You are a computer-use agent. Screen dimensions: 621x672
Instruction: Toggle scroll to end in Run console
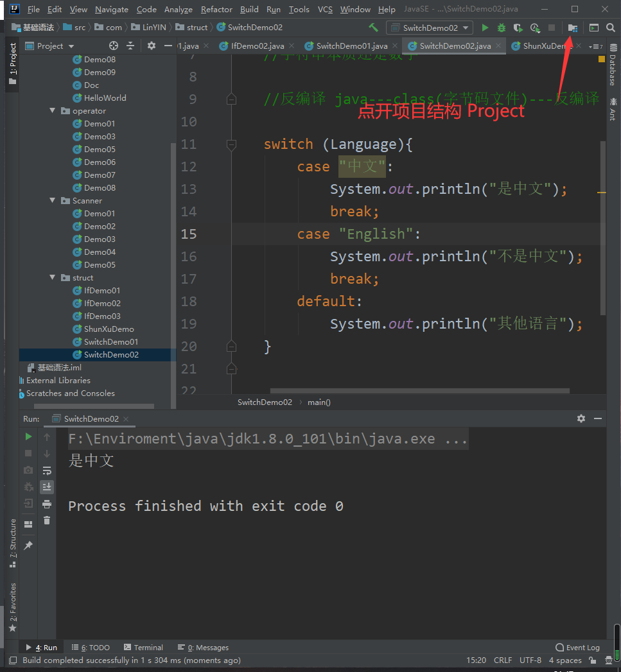47,487
